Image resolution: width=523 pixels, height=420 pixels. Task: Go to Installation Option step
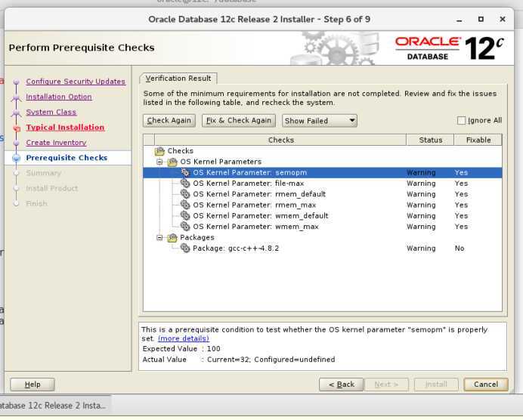point(59,97)
